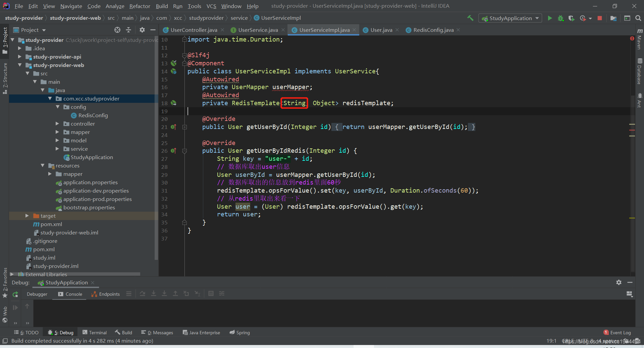Click Step Over icon in debugger toolbar
Viewport: 644px width, 348px height.
143,294
